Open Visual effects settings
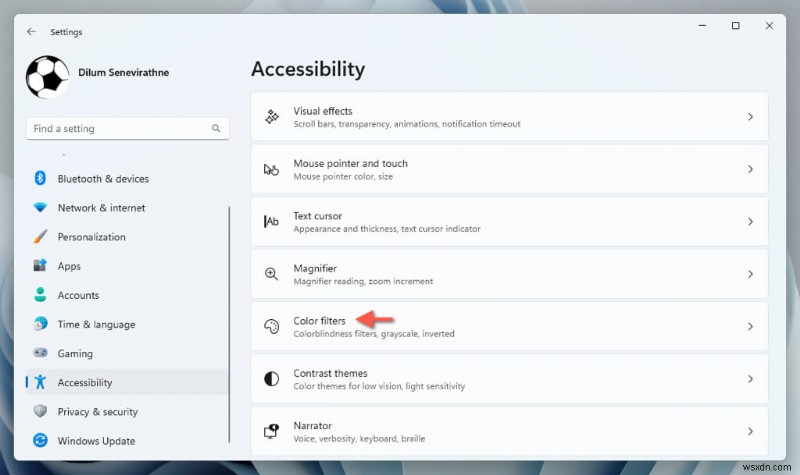This screenshot has width=800, height=475. (509, 117)
